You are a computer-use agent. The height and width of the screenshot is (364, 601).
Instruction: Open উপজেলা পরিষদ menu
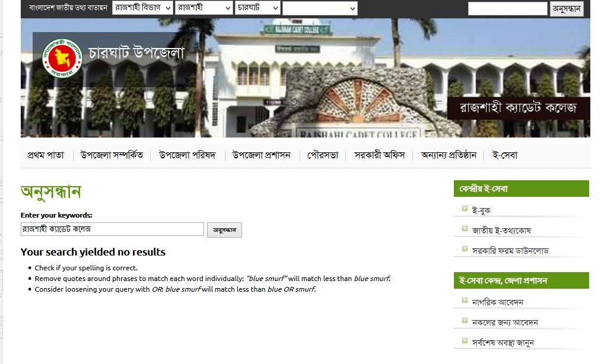[187, 155]
